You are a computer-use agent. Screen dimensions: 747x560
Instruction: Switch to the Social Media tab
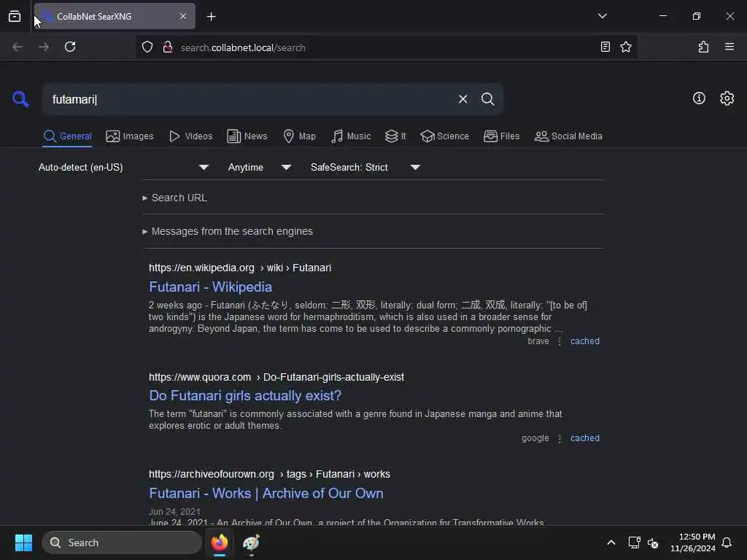(568, 136)
